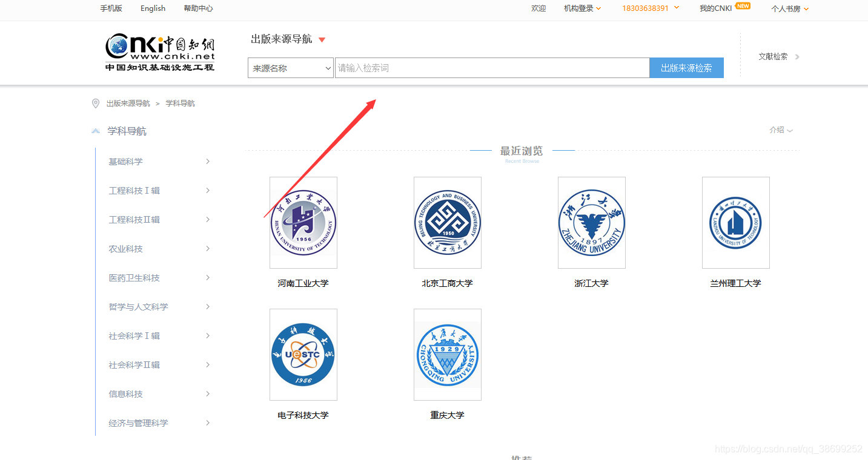Image resolution: width=868 pixels, height=460 pixels.
Task: Click the 兰州理工大学 name link
Action: [736, 283]
